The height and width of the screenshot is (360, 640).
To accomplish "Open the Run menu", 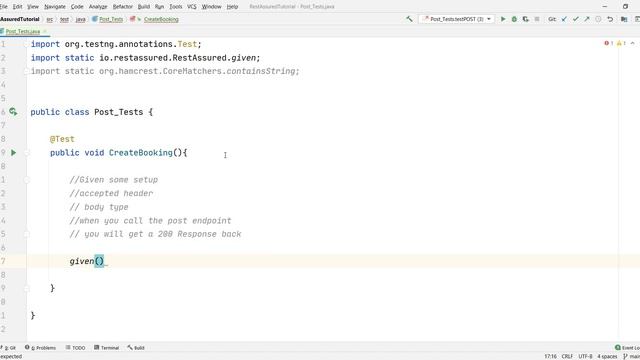I will 160,7.
